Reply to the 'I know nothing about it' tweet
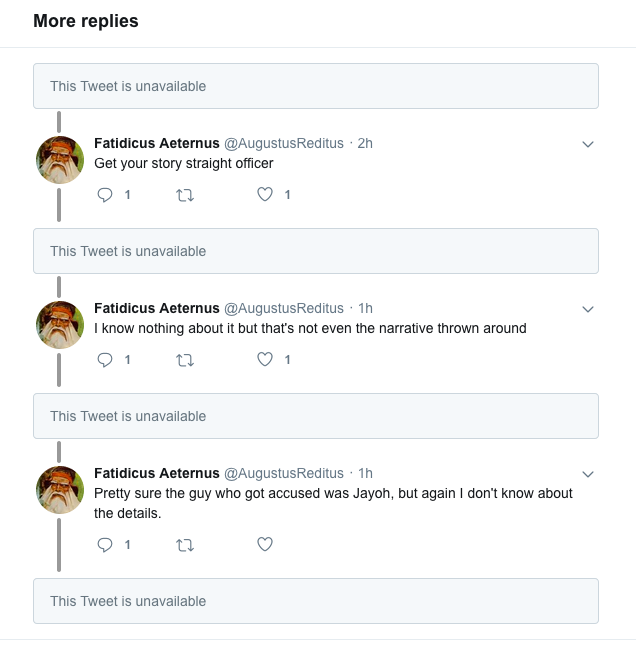The image size is (636, 645). coord(105,360)
